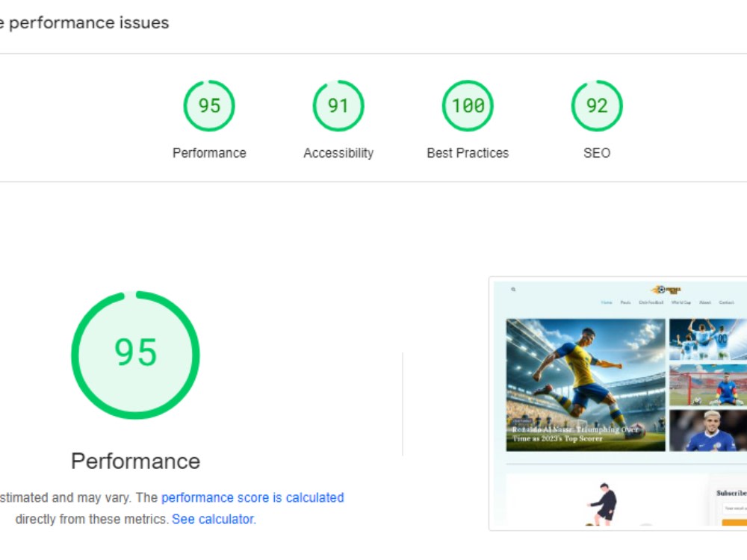The width and height of the screenshot is (747, 560).
Task: Click the large Performance heading text
Action: (x=135, y=461)
